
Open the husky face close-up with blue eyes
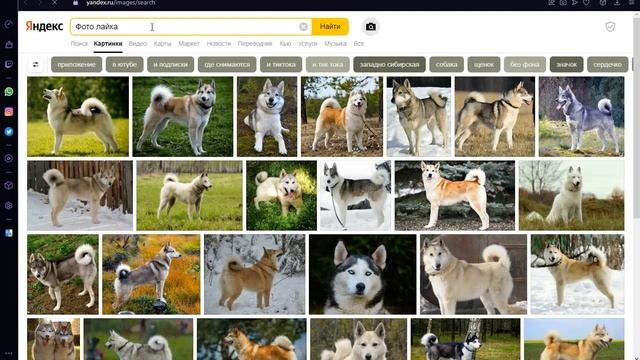click(362, 274)
